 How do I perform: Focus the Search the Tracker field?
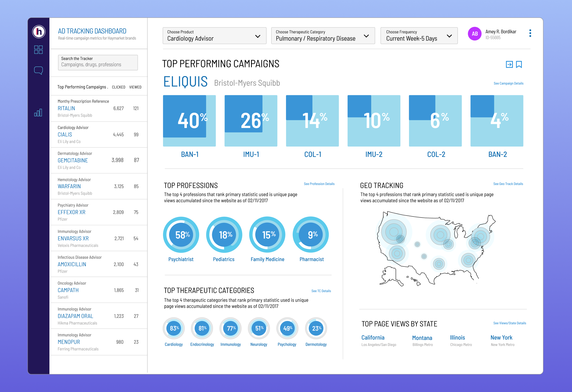pos(98,62)
